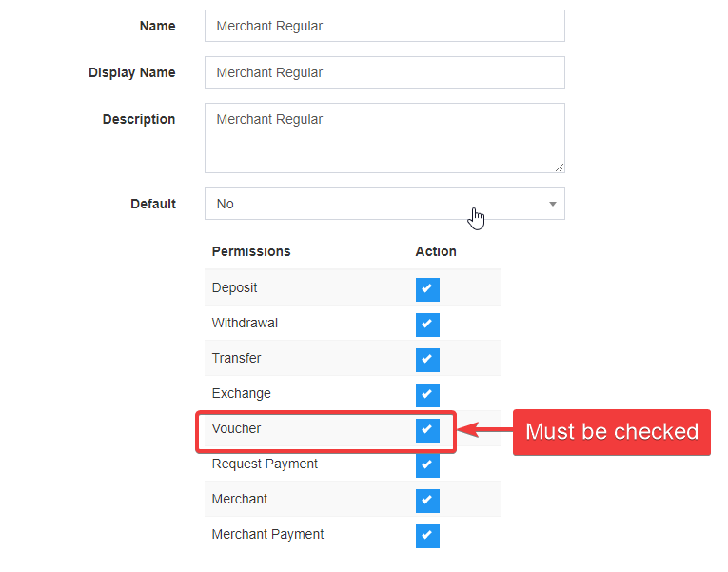Toggle the Withdrawal permission checkbox
Image resolution: width=728 pixels, height=572 pixels.
pos(427,325)
